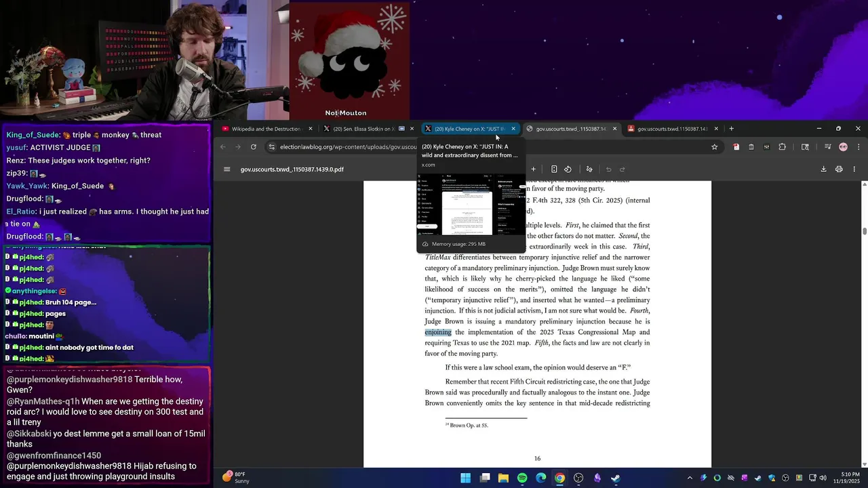Click the footnote "Brown Op. at 55."
This screenshot has height=488, width=868.
(467, 425)
